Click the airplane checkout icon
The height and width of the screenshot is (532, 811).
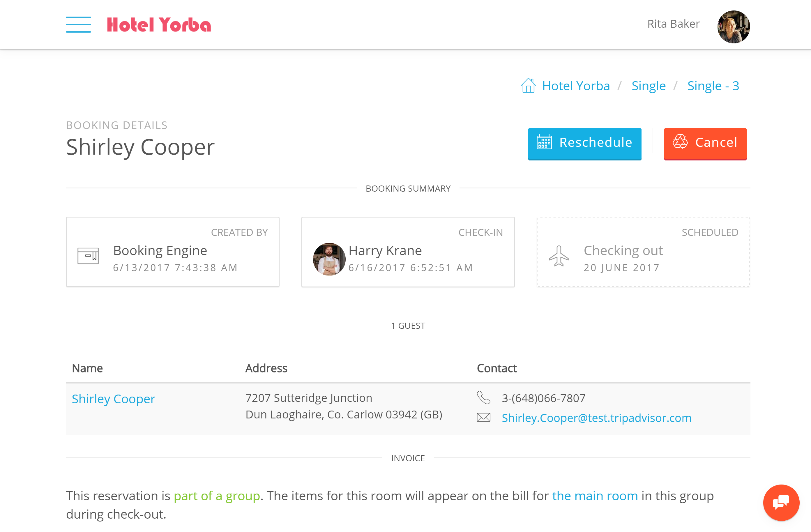point(559,256)
